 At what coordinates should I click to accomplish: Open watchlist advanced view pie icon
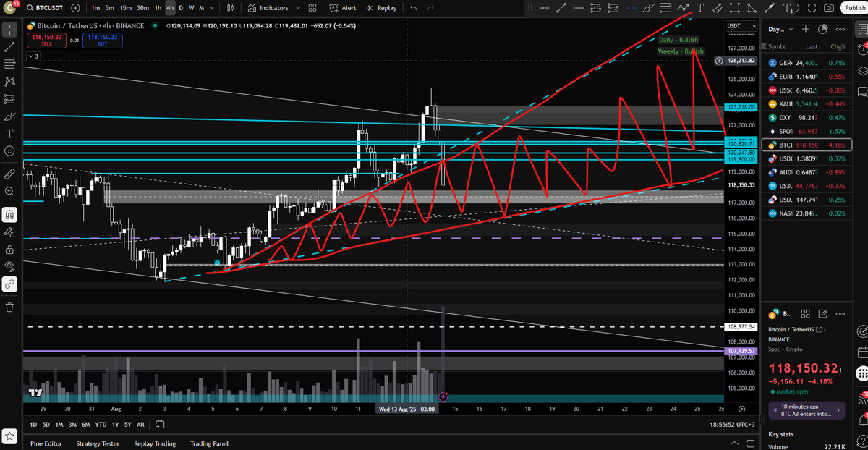tap(823, 30)
